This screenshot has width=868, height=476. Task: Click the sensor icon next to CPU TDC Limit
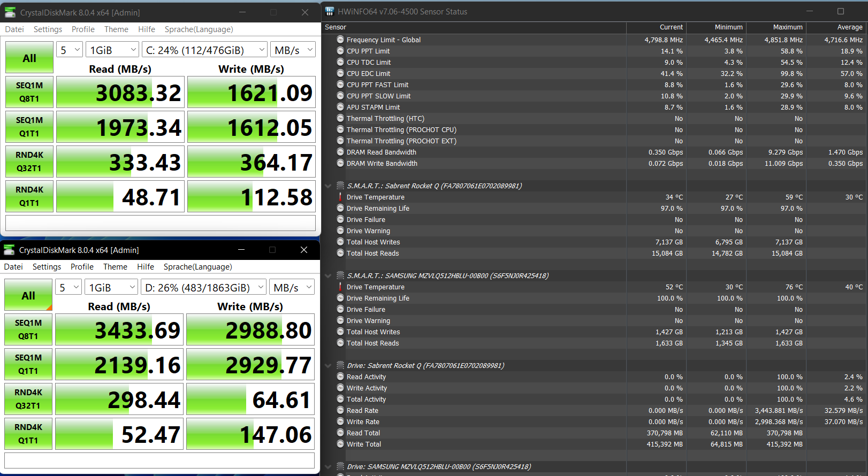click(340, 62)
